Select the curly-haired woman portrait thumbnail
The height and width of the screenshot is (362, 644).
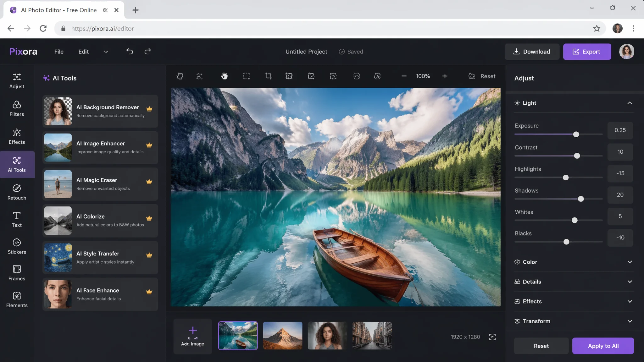(x=327, y=336)
